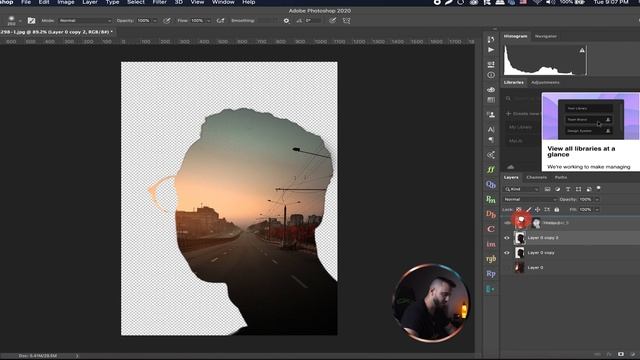Hide the Layer 0 copy layer
This screenshot has height=360, width=640.
[507, 253]
